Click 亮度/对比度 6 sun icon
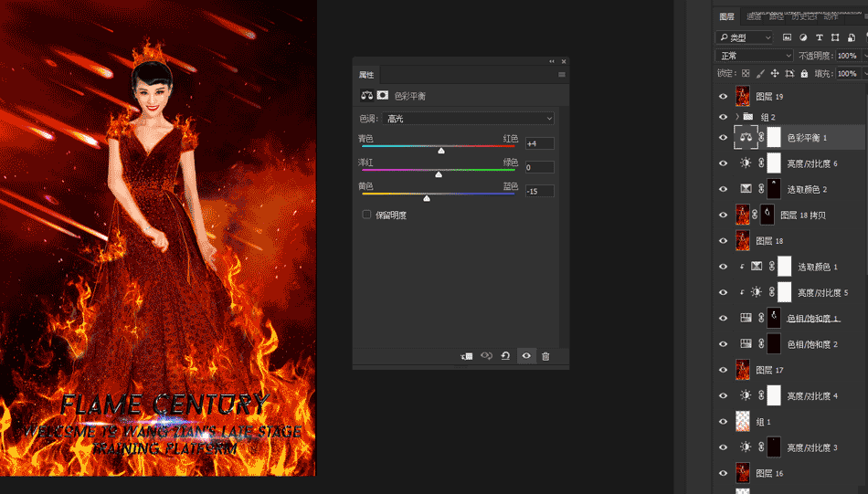This screenshot has width=868, height=494. click(746, 163)
